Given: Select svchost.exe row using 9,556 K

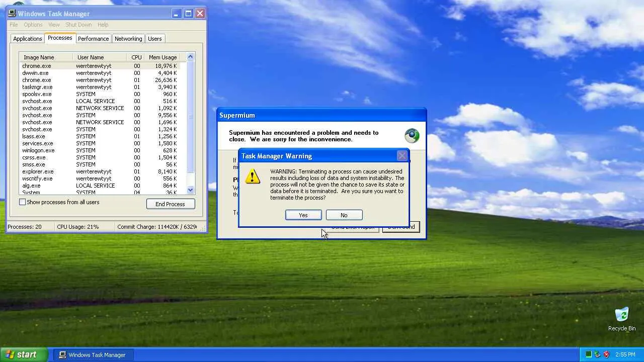Looking at the screenshot, I should [100, 115].
